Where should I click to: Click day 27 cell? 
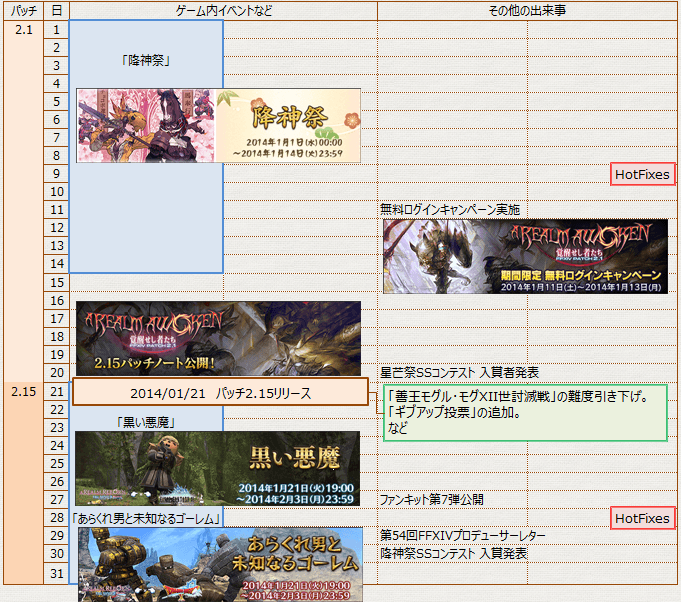tap(56, 499)
